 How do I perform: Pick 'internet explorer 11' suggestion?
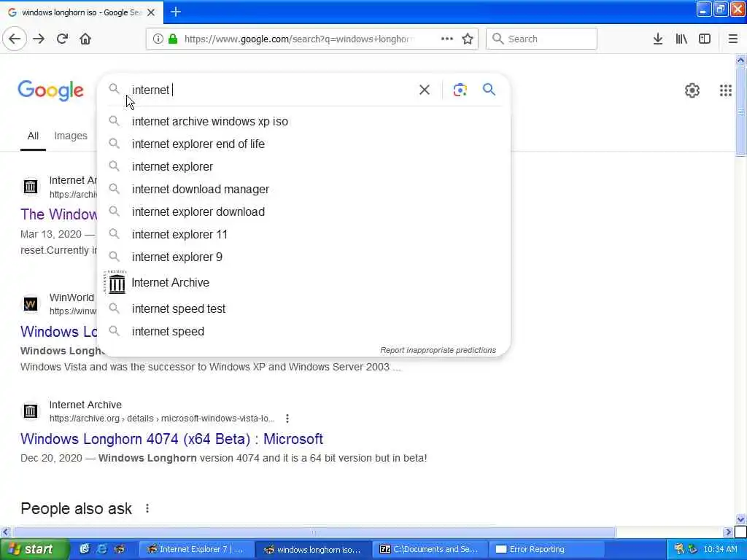(304, 234)
